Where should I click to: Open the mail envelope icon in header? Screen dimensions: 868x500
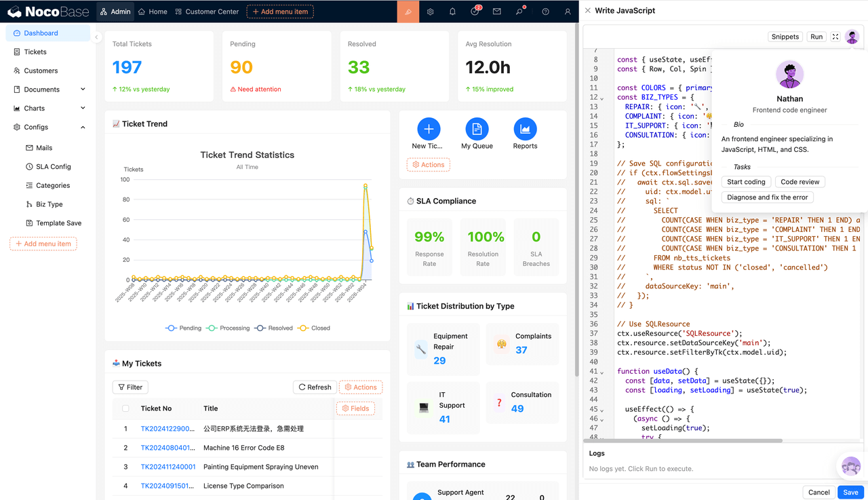point(497,12)
